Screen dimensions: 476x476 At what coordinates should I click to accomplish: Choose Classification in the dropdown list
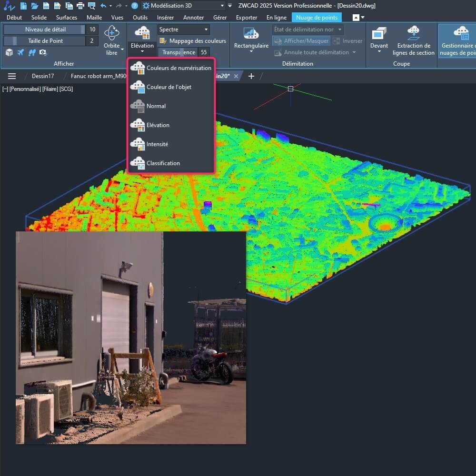[163, 163]
